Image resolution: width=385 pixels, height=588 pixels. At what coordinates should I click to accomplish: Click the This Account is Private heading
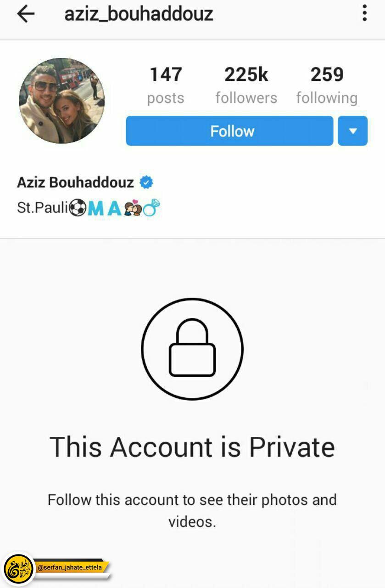coord(192,447)
